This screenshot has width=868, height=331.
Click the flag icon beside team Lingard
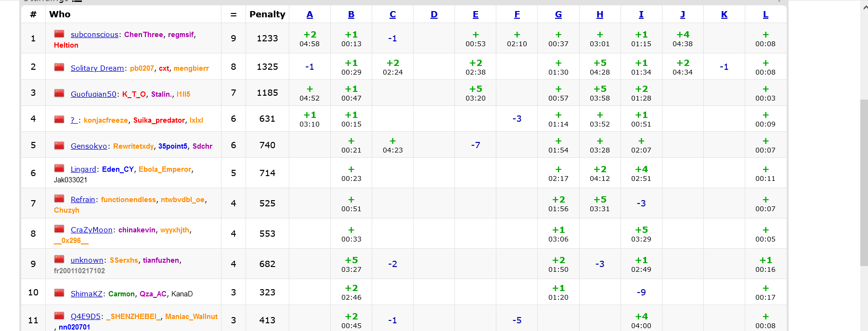(x=59, y=168)
